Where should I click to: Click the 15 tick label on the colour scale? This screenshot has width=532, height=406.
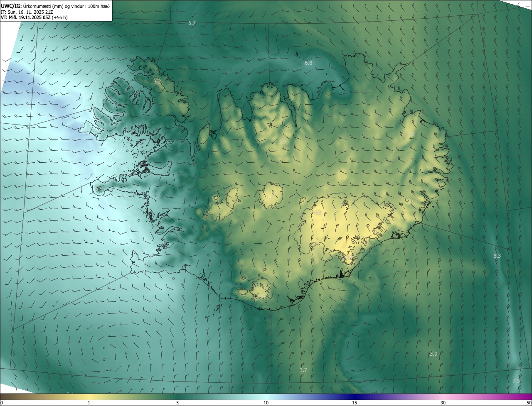pos(355,403)
